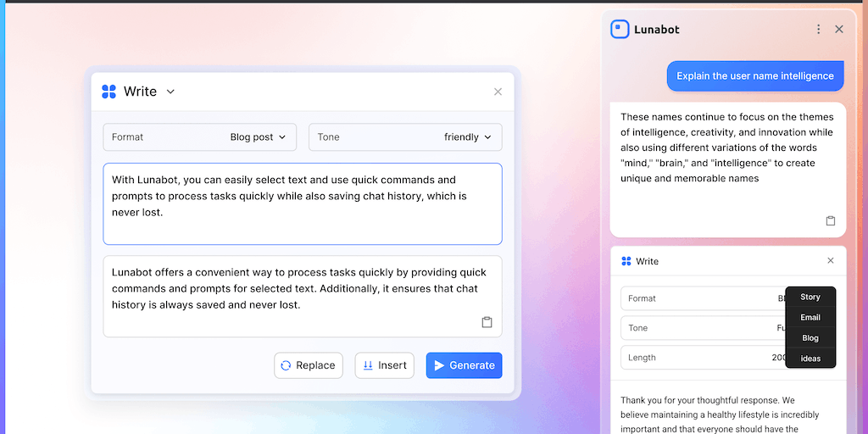Click into the prompt text box starting 'With Lunabot'
Viewport: 868px width, 434px height.
[303, 203]
